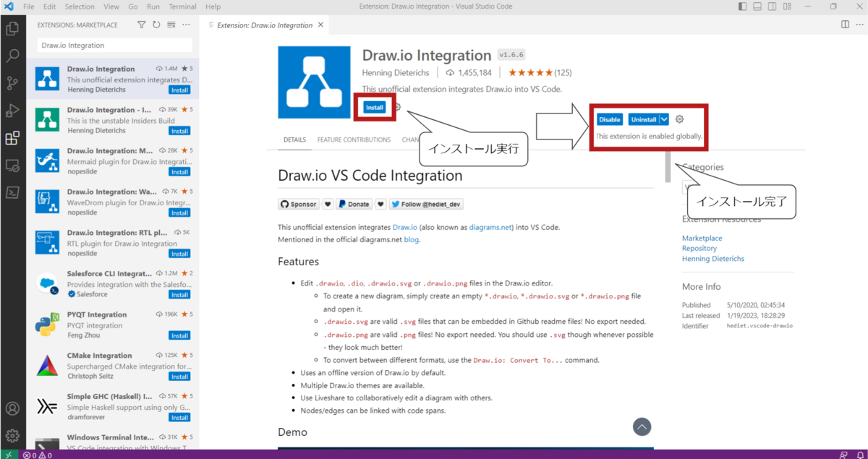Screen dimensions: 868x459
Task: Toggle Panel layout icon in title bar
Action: click(x=757, y=7)
